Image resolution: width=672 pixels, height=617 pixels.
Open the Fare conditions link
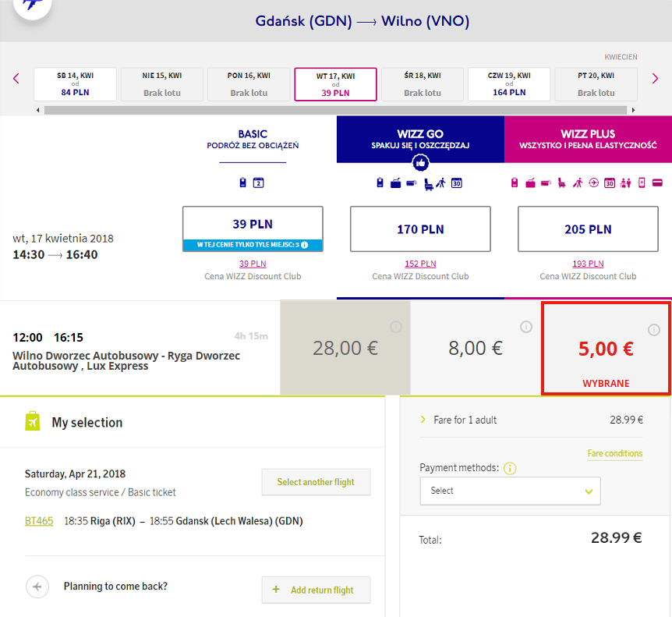(x=615, y=453)
